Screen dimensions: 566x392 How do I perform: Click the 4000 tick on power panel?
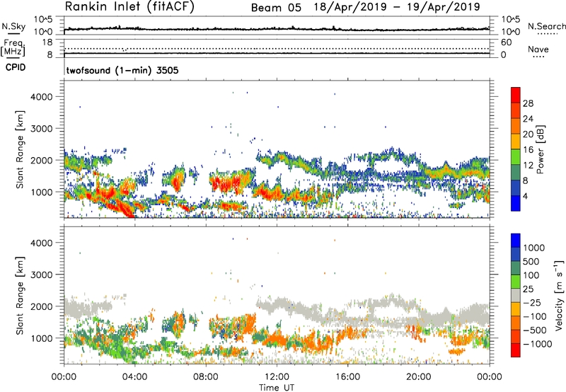[x=42, y=97]
